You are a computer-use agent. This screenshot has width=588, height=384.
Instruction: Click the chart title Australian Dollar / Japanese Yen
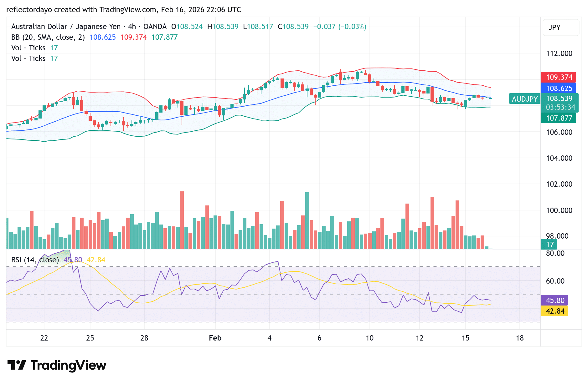click(66, 27)
